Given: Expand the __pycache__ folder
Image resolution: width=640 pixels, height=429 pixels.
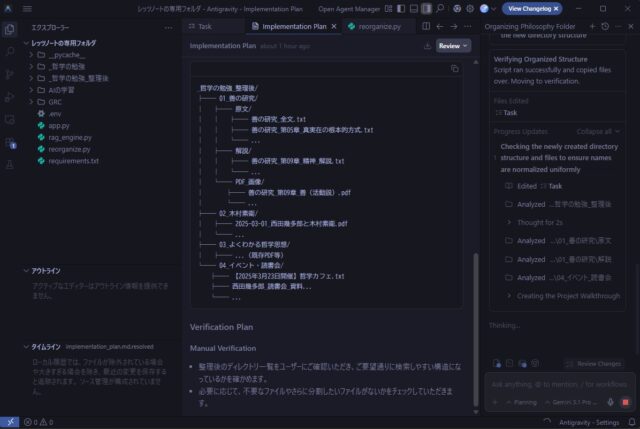Looking at the screenshot, I should [x=67, y=55].
